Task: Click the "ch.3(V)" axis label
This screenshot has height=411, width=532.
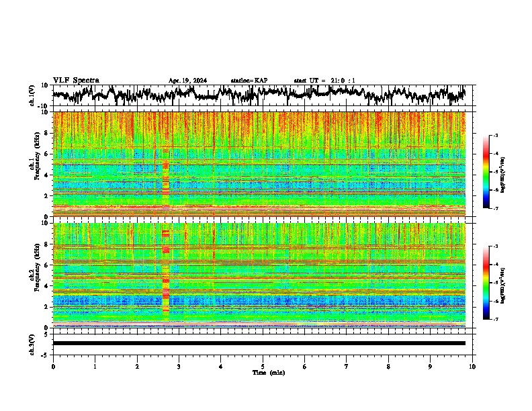Action: pos(32,345)
